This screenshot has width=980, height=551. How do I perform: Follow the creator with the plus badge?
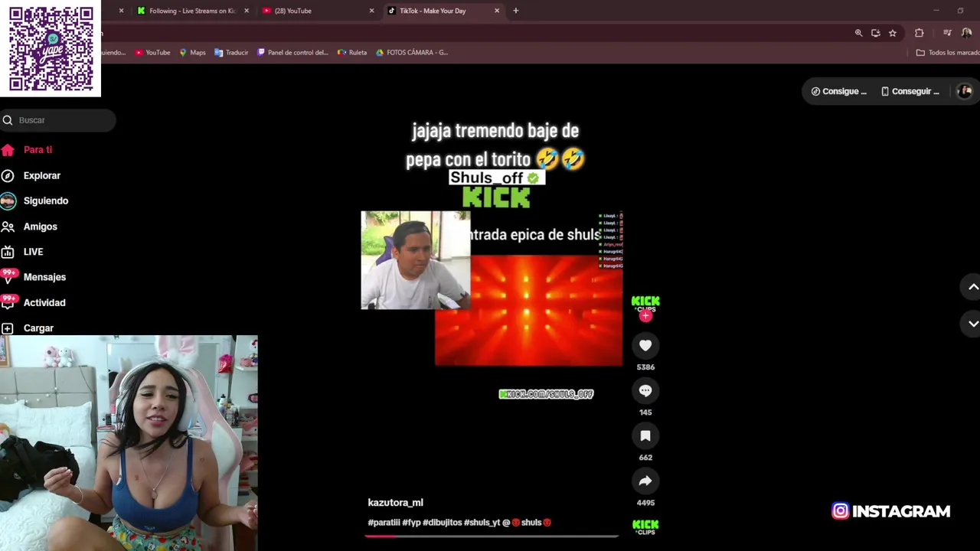645,315
